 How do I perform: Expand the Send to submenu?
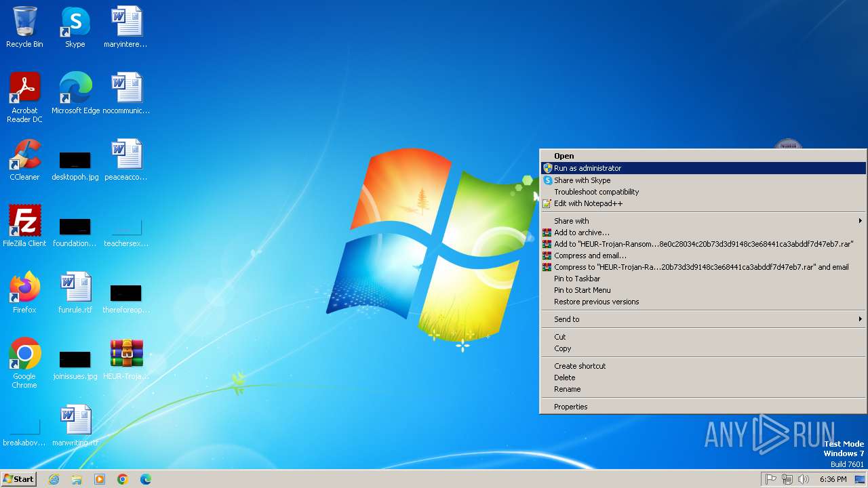[x=703, y=319]
